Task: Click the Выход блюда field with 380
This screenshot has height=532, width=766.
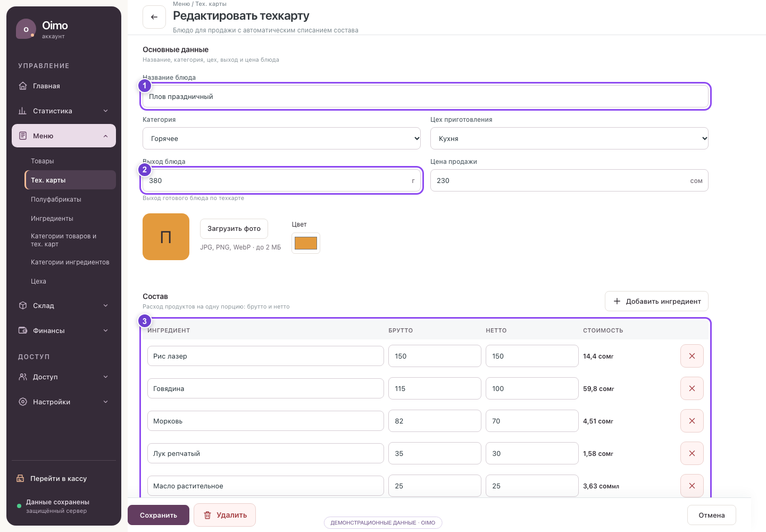Action: [282, 180]
